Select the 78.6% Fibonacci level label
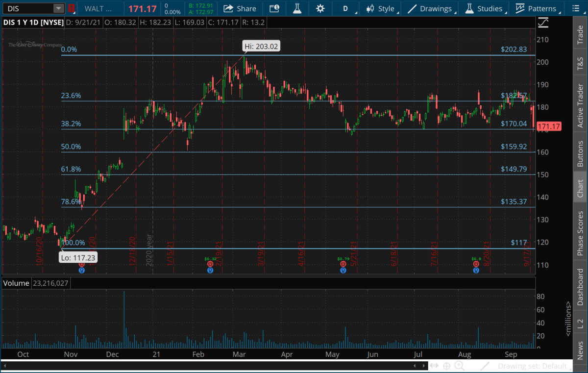588x373 pixels. pos(71,201)
